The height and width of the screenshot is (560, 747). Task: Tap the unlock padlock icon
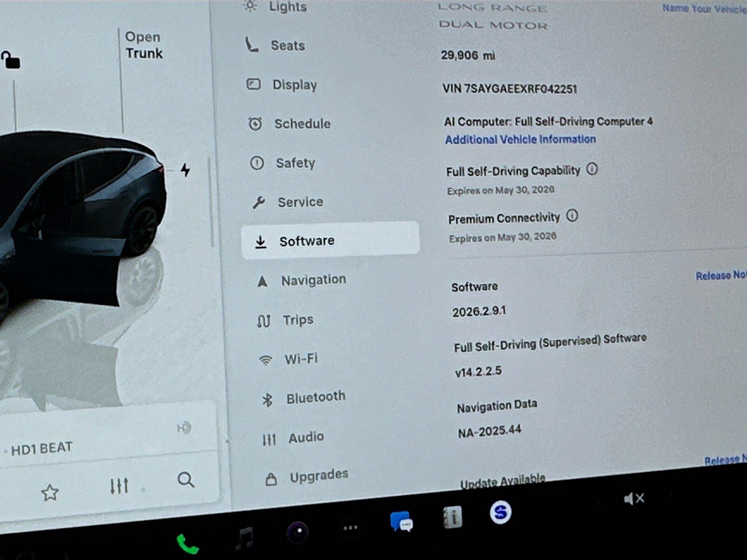pos(11,60)
